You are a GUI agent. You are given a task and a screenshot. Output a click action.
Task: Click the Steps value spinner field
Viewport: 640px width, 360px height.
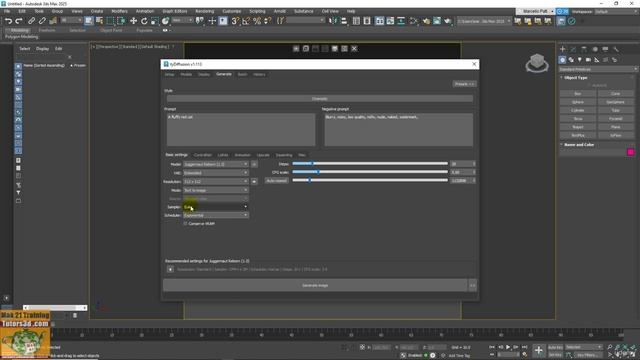463,164
